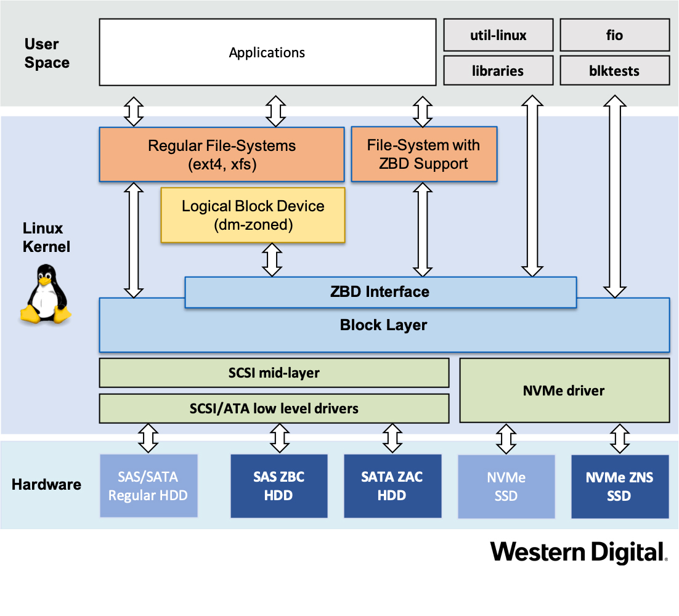The image size is (679, 616).
Task: Click the SATA ZAC HDD box
Action: coord(392,485)
